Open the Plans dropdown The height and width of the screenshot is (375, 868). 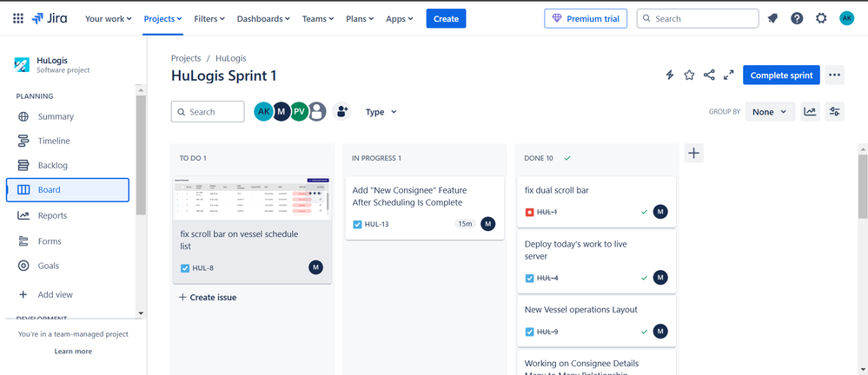pyautogui.click(x=360, y=18)
